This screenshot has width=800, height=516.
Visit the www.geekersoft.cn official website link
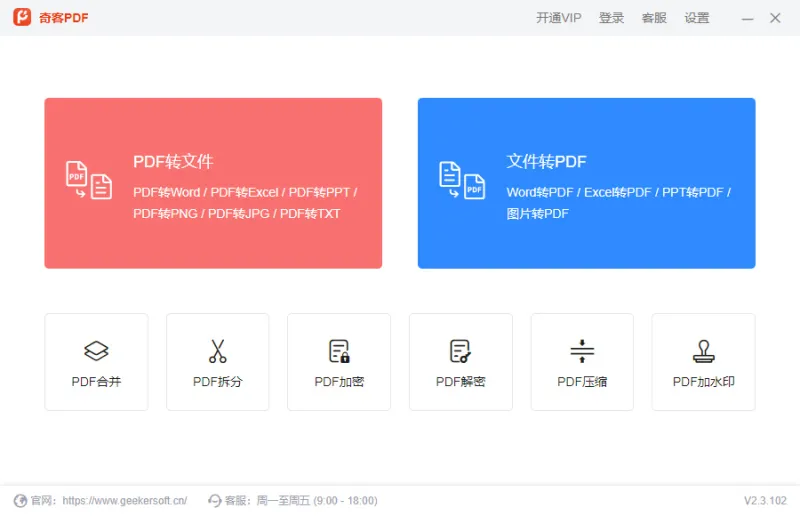(x=124, y=501)
